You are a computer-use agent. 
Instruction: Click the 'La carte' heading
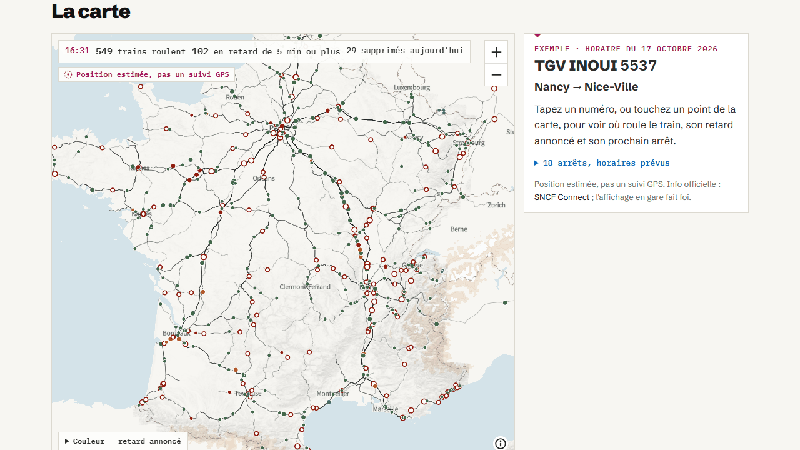click(91, 11)
